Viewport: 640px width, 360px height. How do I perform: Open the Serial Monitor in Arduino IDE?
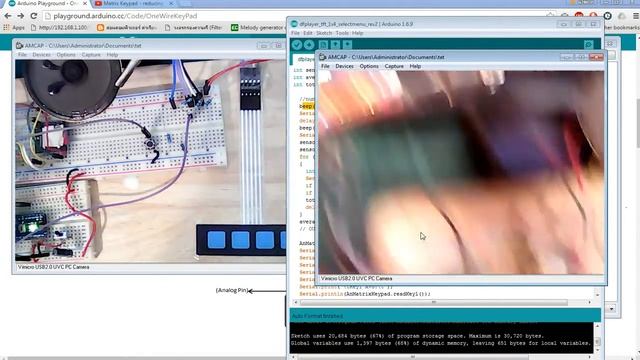589,45
